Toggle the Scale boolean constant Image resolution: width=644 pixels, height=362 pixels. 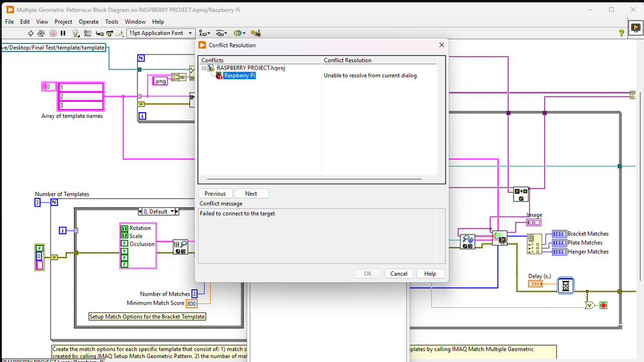124,236
